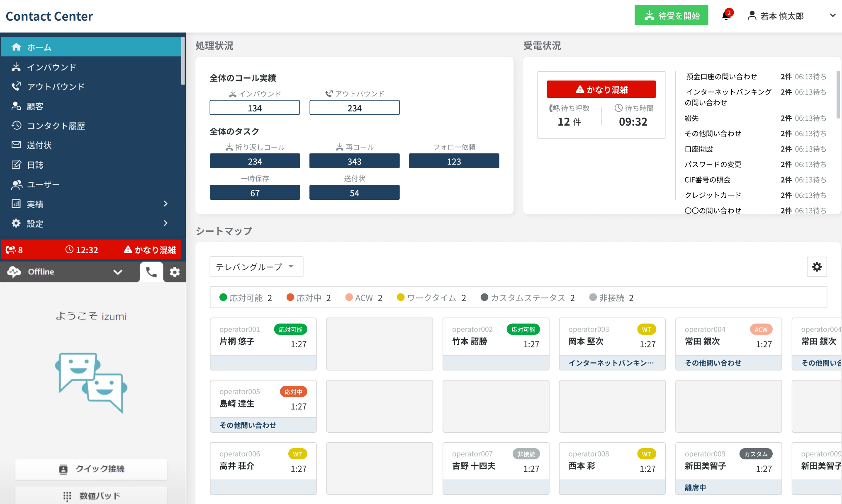Open softphone settings gear icon
Image resolution: width=842 pixels, height=504 pixels.
click(175, 272)
